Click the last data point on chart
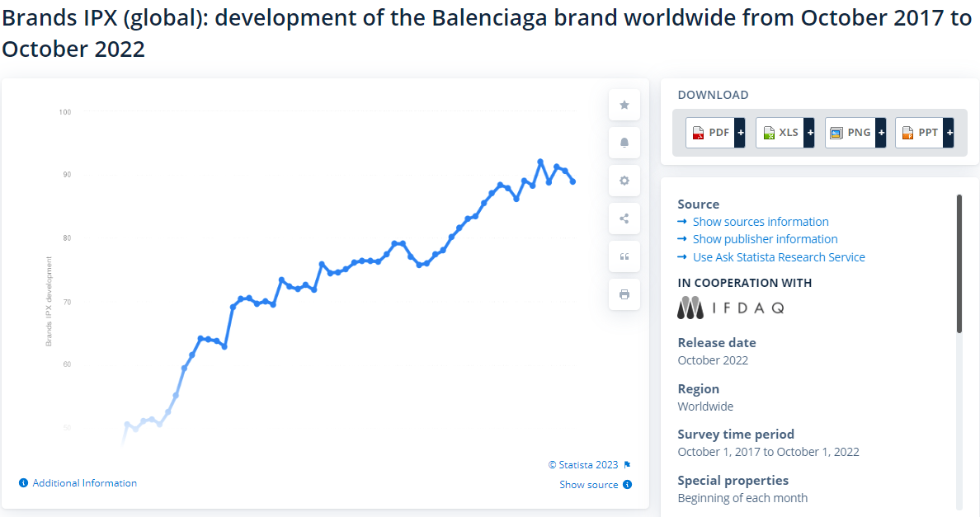The image size is (980, 517). 573,181
